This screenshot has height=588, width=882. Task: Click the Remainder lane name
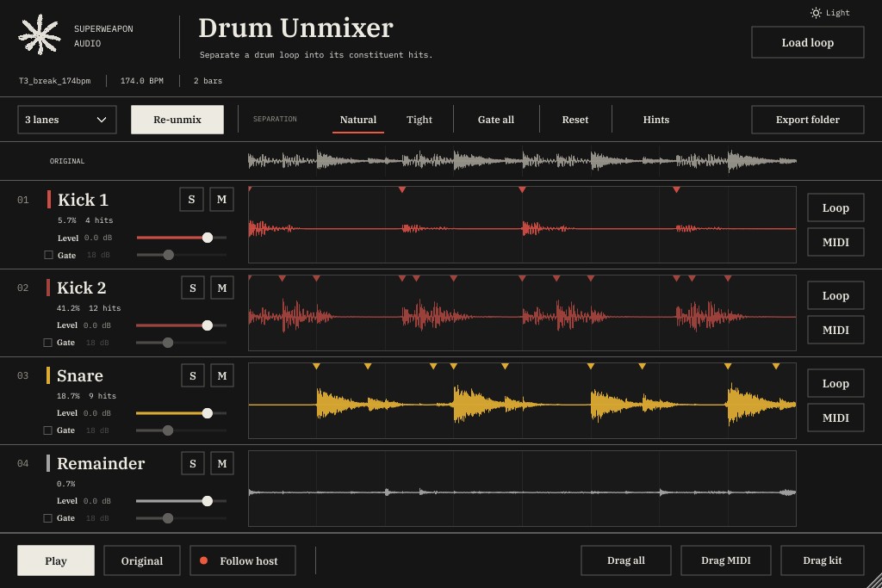pyautogui.click(x=101, y=463)
